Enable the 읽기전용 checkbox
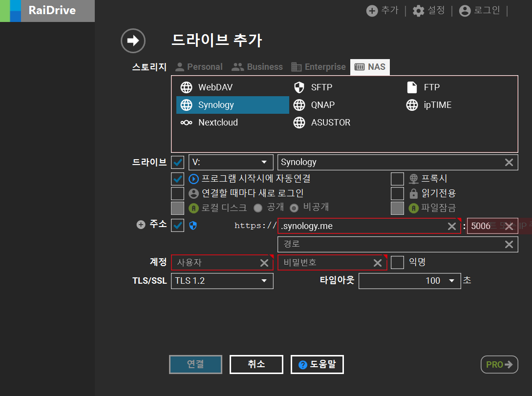This screenshot has height=396, width=532. click(397, 193)
